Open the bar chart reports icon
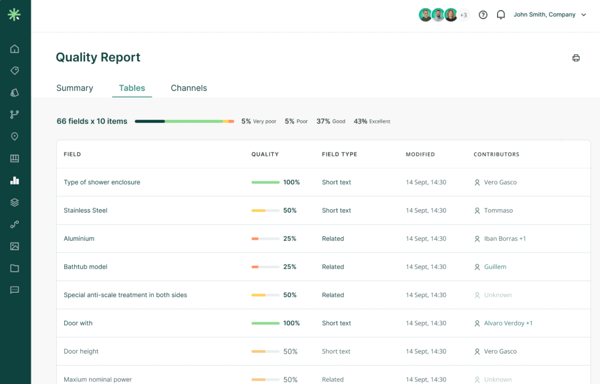 click(15, 180)
